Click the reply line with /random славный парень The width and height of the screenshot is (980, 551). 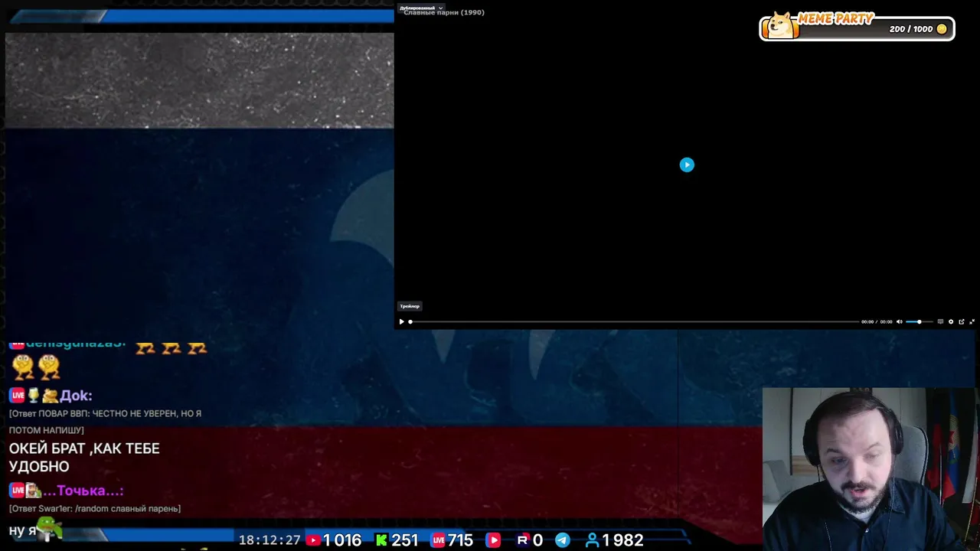point(95,508)
